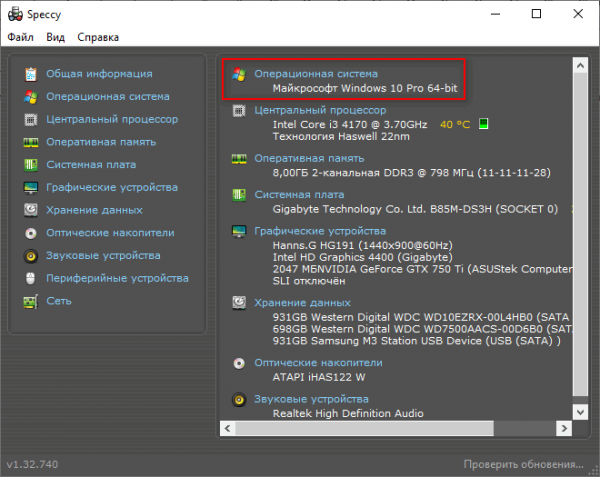
Task: View Оптические накопители in the sidebar
Action: tap(110, 233)
